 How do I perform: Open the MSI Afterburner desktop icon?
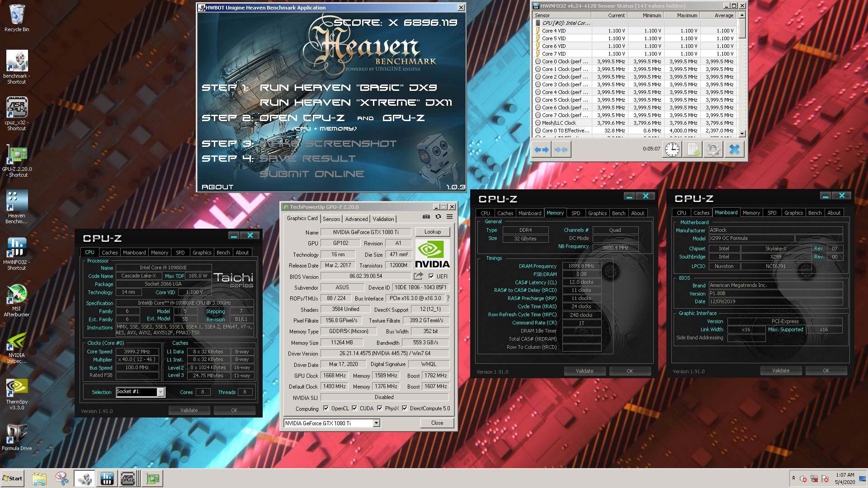(x=17, y=300)
